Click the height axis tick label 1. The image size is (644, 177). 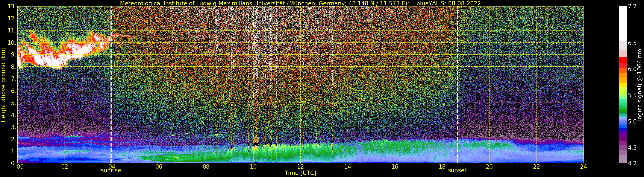pyautogui.click(x=14, y=151)
